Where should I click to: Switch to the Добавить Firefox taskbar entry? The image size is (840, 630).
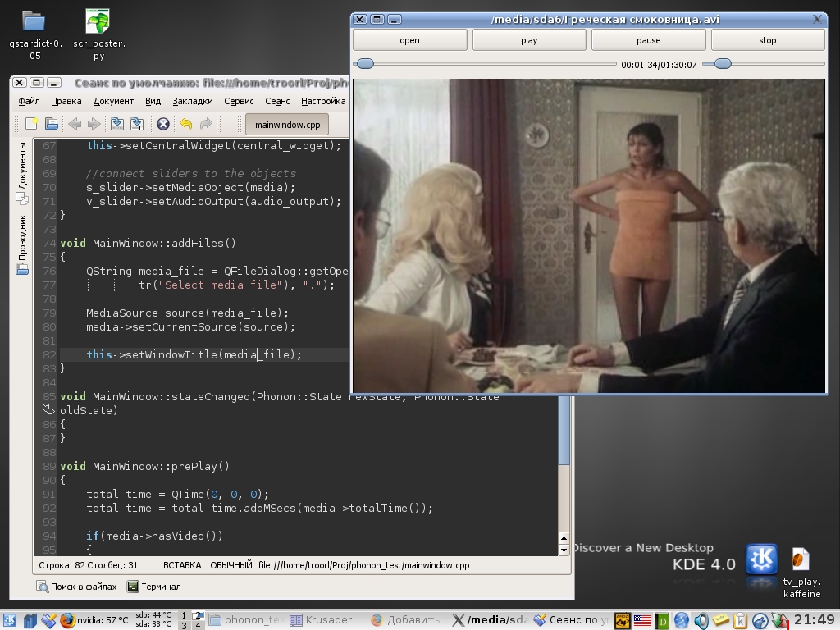pos(409,620)
